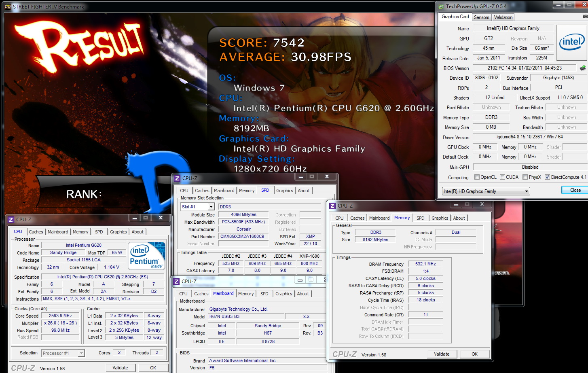
Task: Open the Caches tab in the CPU-Z processor window
Action: click(36, 232)
